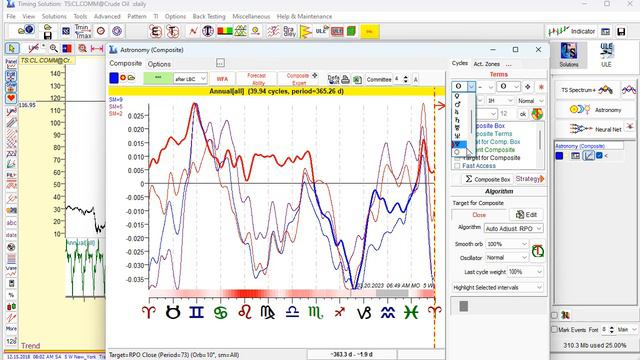Click the WFA button
640x360 pixels.
pos(222,79)
